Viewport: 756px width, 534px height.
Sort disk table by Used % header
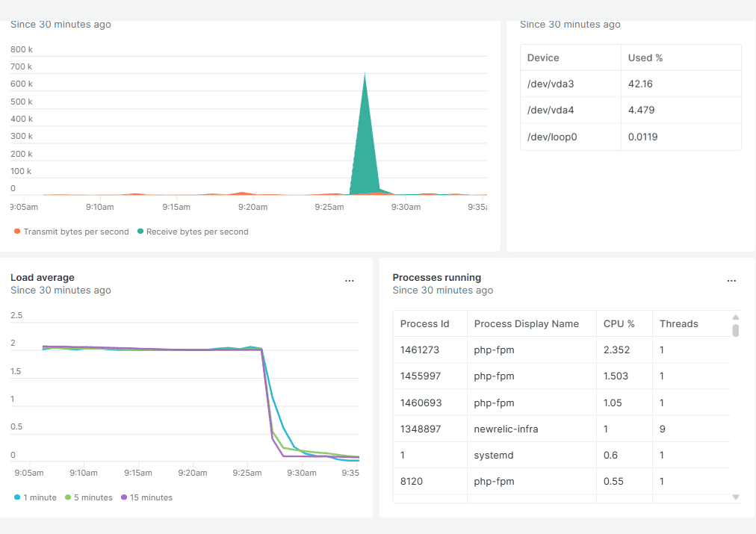(x=645, y=58)
